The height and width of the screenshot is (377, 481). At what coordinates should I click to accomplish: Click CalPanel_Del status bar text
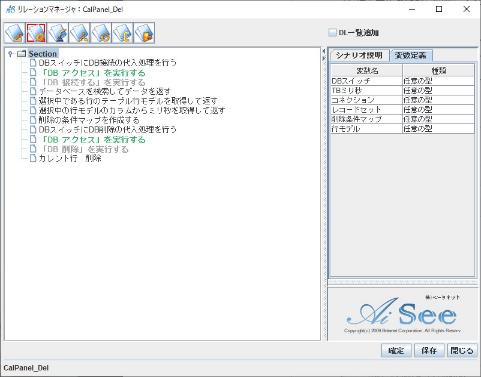tap(26, 368)
